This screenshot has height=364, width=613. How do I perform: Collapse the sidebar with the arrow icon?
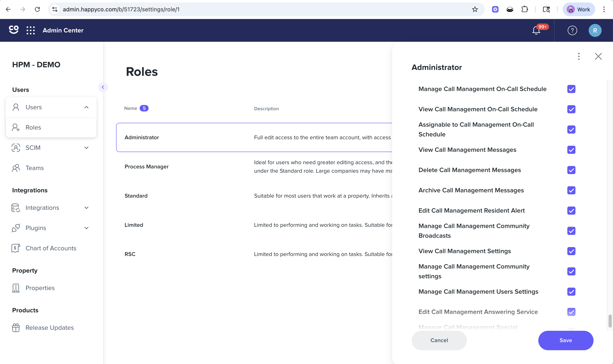tap(103, 87)
